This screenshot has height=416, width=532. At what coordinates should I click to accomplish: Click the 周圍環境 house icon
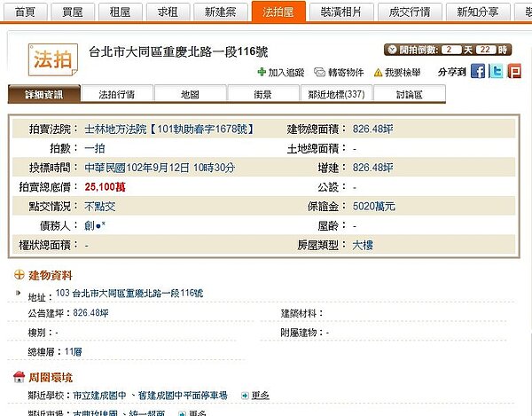[x=19, y=377]
